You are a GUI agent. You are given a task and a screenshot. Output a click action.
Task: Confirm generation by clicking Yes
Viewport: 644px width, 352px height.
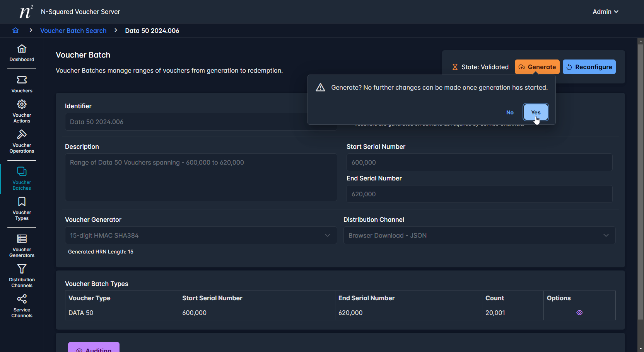(x=535, y=112)
